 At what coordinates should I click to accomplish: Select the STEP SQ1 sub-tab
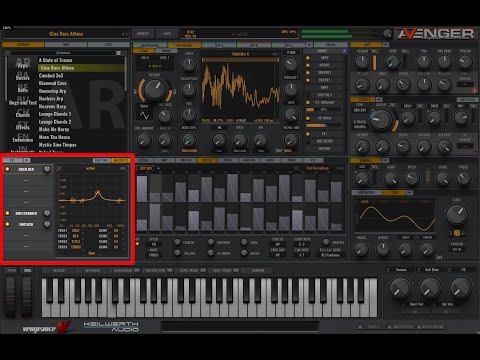pos(145,168)
